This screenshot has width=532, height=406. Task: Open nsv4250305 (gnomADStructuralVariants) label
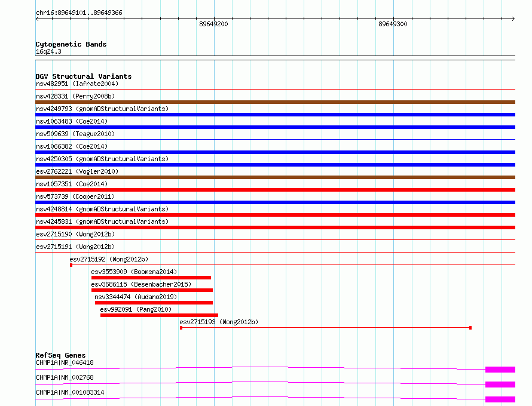tap(102, 159)
